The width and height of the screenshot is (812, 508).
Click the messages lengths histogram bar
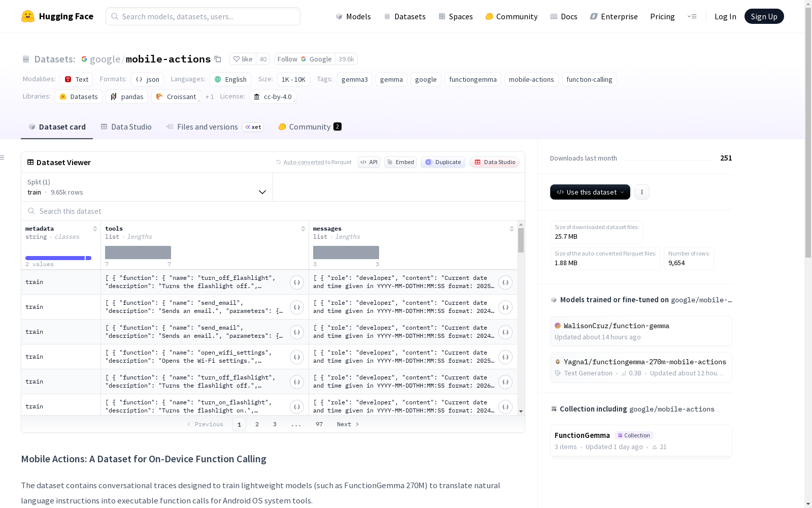click(346, 252)
